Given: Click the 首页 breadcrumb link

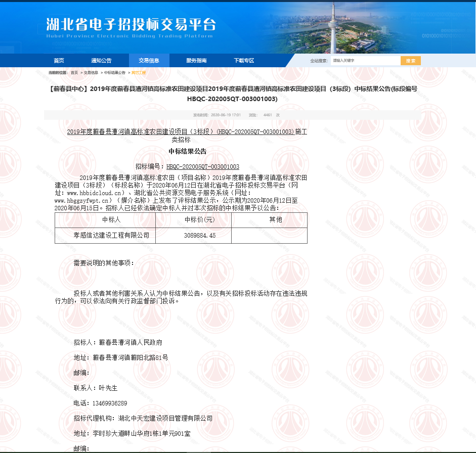Looking at the screenshot, I should (x=74, y=73).
